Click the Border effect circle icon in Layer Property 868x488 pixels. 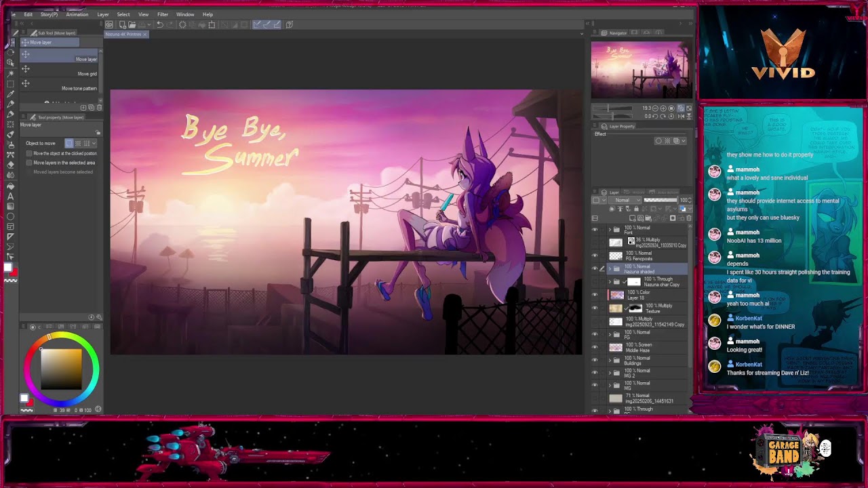pos(658,141)
